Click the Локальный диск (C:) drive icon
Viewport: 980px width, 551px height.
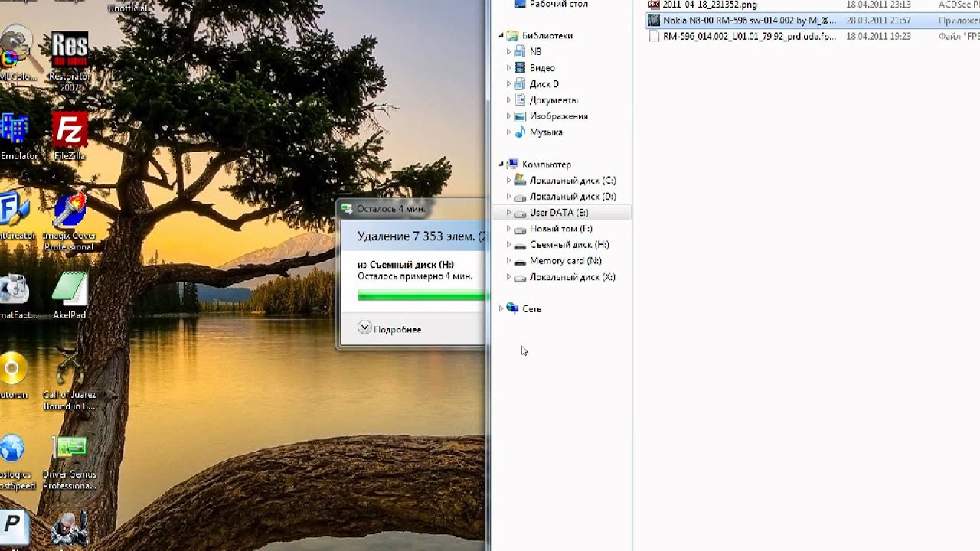click(520, 181)
